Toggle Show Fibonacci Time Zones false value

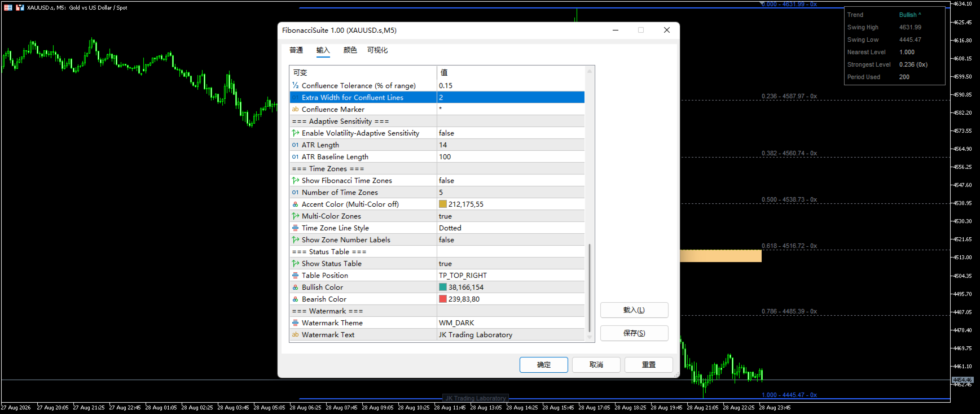coord(511,180)
